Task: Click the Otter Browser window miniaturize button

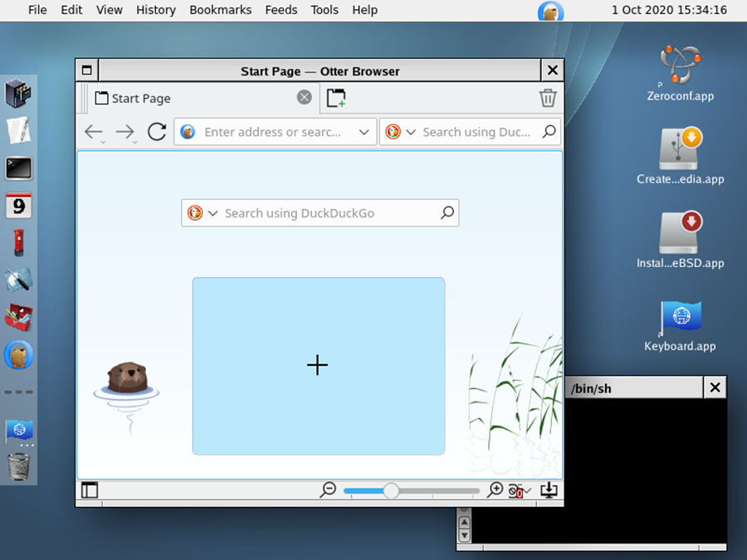Action: click(x=86, y=71)
